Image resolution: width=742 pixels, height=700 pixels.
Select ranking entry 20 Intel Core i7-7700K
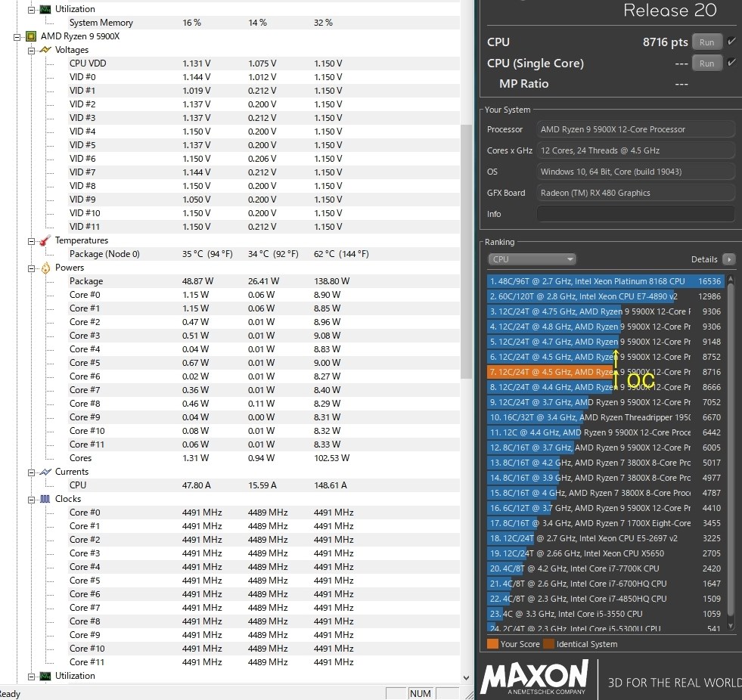click(605, 569)
